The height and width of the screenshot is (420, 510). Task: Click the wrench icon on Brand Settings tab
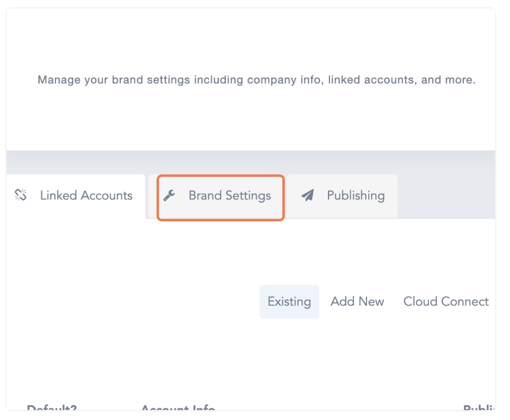(x=169, y=196)
